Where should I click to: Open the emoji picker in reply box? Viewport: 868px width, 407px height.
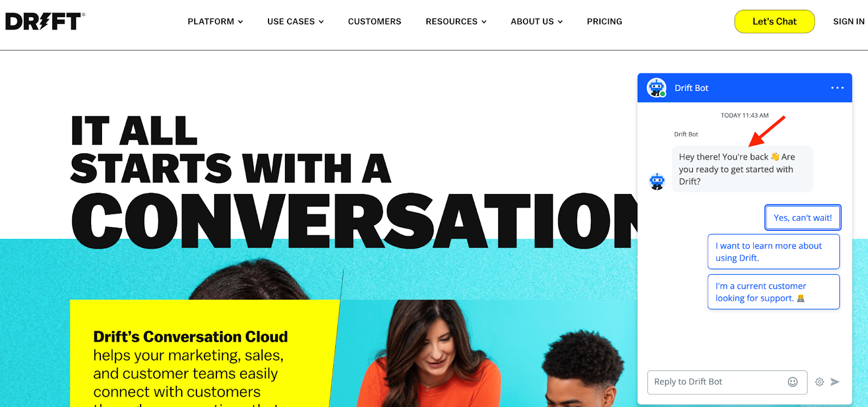click(x=793, y=382)
